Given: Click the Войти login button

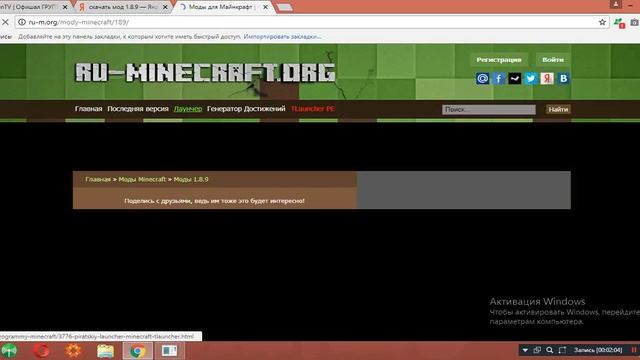Looking at the screenshot, I should pos(553,60).
